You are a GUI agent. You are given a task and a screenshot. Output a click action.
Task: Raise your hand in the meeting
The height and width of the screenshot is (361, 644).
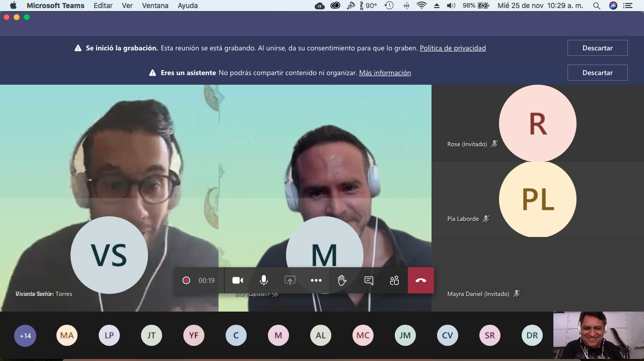point(342,280)
